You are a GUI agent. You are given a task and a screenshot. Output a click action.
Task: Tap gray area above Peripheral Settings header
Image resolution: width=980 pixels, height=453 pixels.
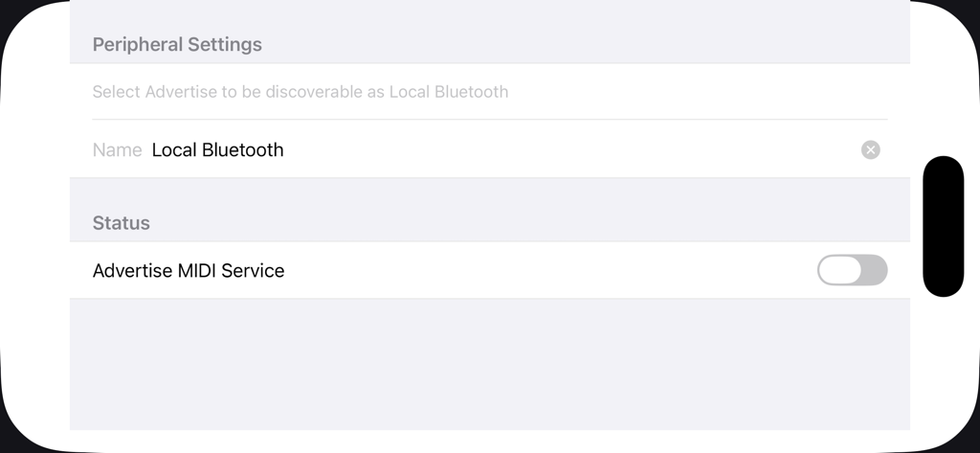point(488,14)
